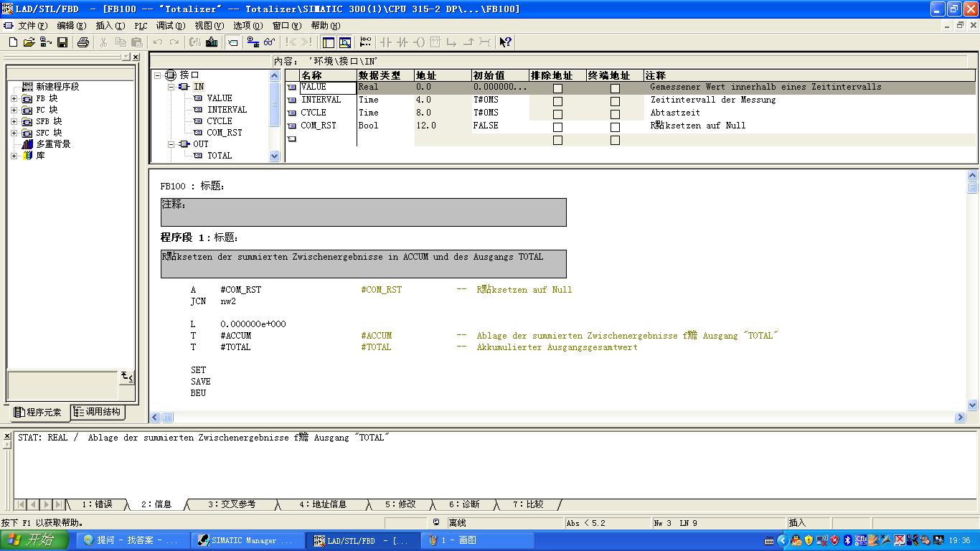Collapse the OUT parameters node

pos(171,143)
